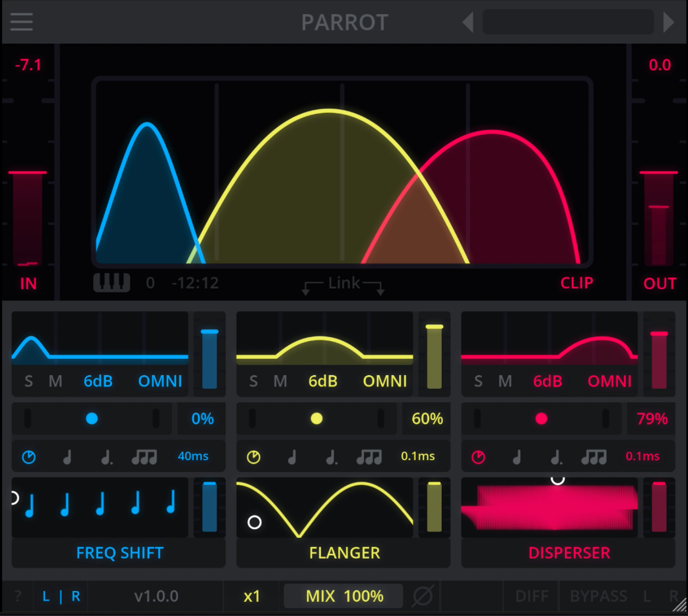Go to previous preset with left arrow

[x=468, y=22]
